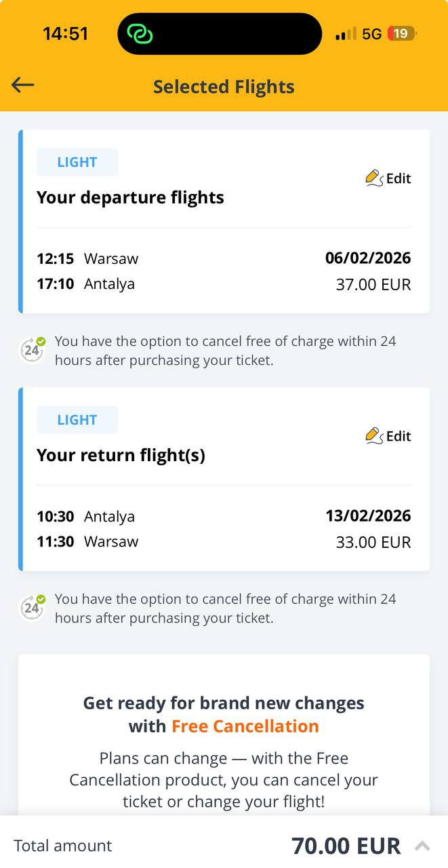Tap the 24-hour icon below the return card
448x868 pixels.
point(32,608)
